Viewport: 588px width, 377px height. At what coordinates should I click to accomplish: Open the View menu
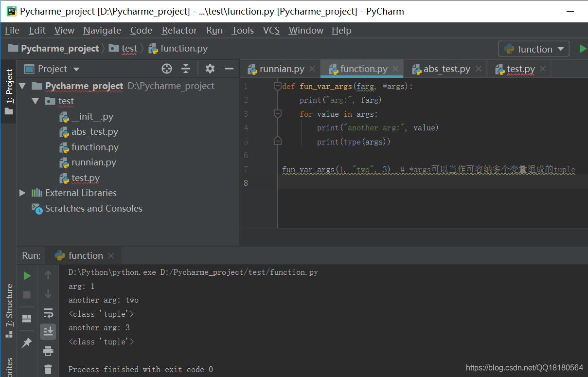(64, 30)
